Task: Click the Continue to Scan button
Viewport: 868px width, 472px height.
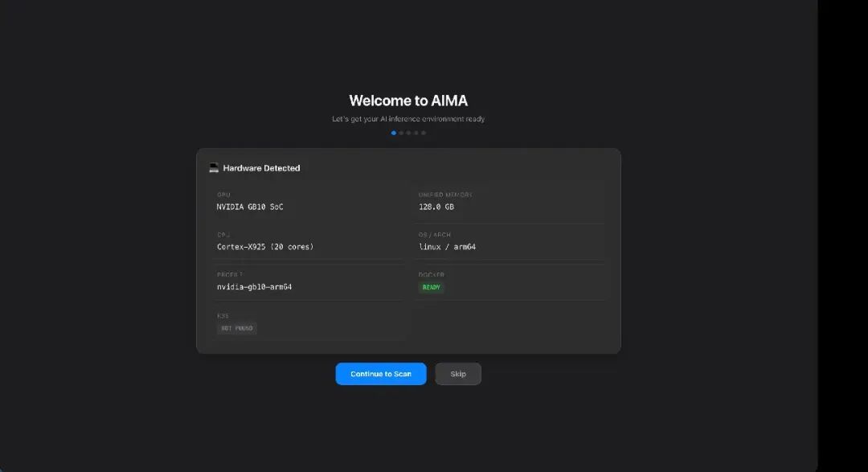Action: (381, 374)
